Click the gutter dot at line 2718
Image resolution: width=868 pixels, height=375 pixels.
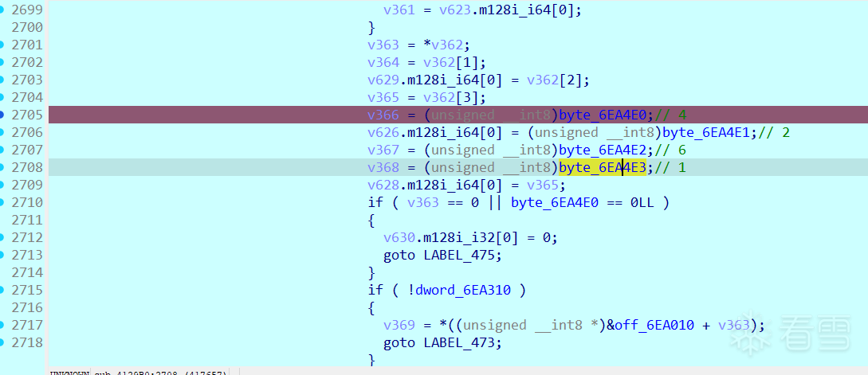2,342
